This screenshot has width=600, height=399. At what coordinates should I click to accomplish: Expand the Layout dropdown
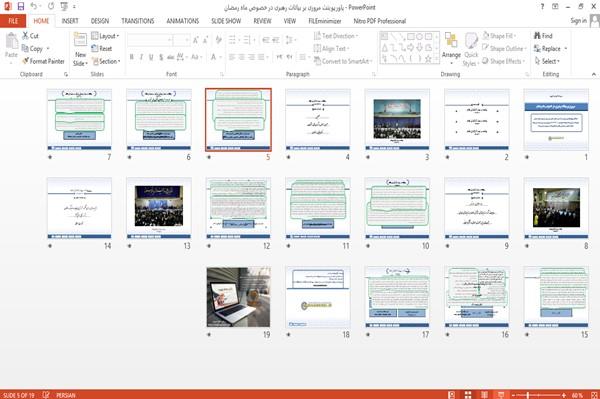[x=105, y=36]
